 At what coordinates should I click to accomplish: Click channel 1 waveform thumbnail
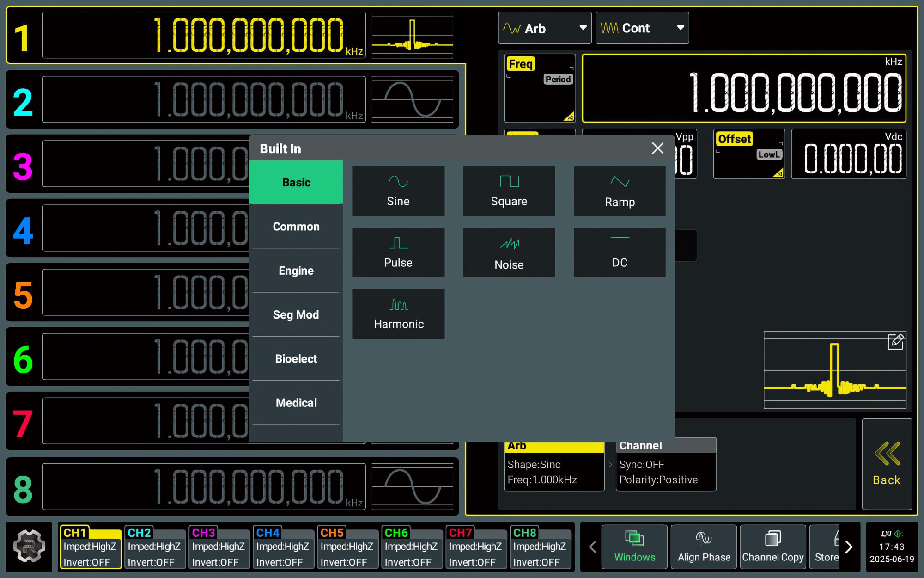pyautogui.click(x=413, y=35)
